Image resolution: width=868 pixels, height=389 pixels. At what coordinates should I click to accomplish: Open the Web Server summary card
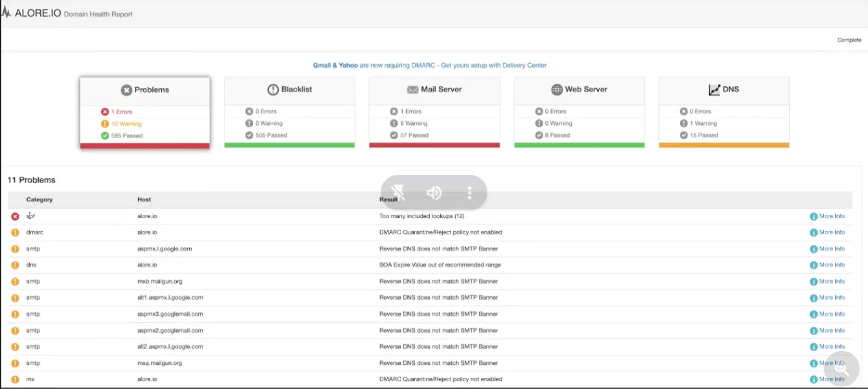point(579,112)
